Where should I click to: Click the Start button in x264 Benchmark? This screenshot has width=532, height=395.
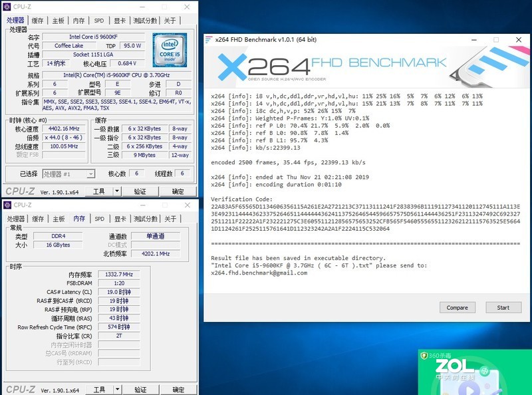pyautogui.click(x=503, y=307)
